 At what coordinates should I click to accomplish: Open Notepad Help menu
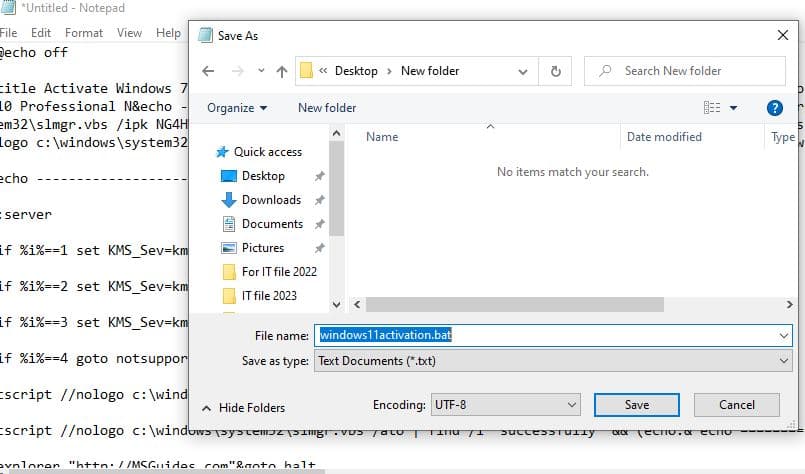coord(168,33)
